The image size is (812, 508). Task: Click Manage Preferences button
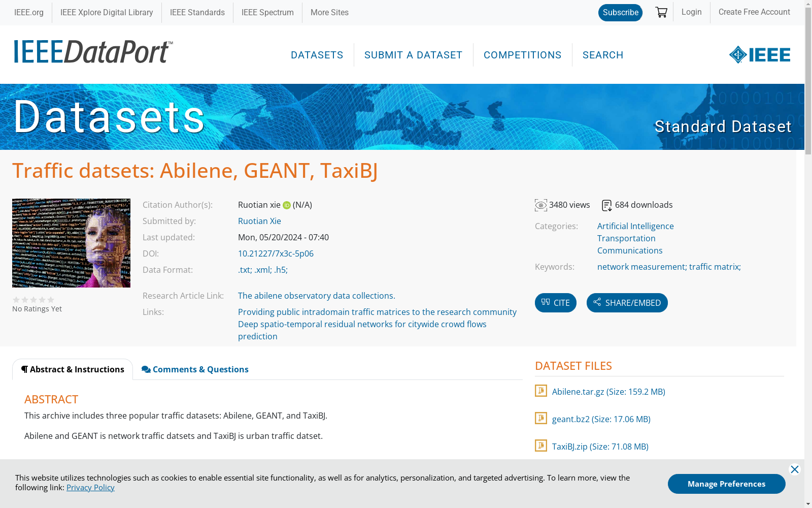pos(726,484)
